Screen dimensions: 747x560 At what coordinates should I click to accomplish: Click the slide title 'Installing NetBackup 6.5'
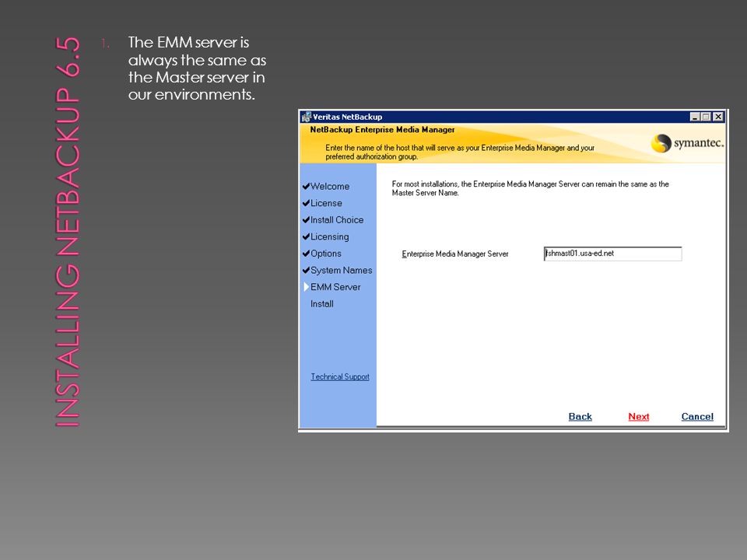point(68,232)
